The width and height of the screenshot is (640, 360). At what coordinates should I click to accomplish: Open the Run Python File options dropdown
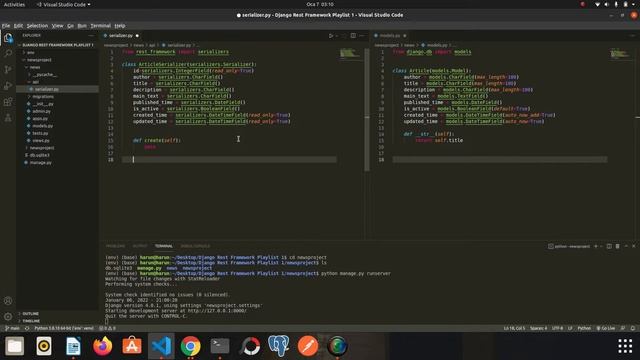click(x=337, y=36)
